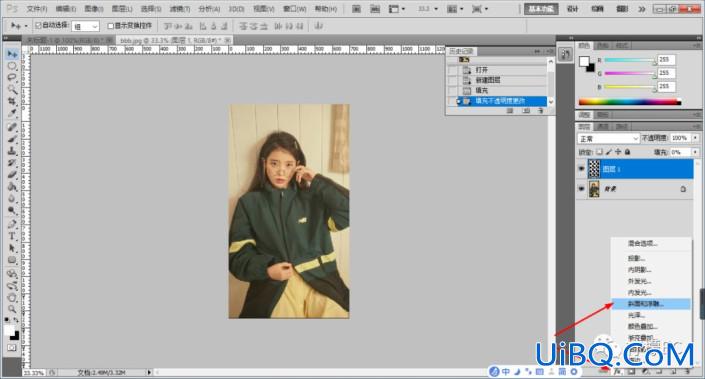This screenshot has width=705, height=379.
Task: Open the status bar info arrow
Action: (149, 372)
